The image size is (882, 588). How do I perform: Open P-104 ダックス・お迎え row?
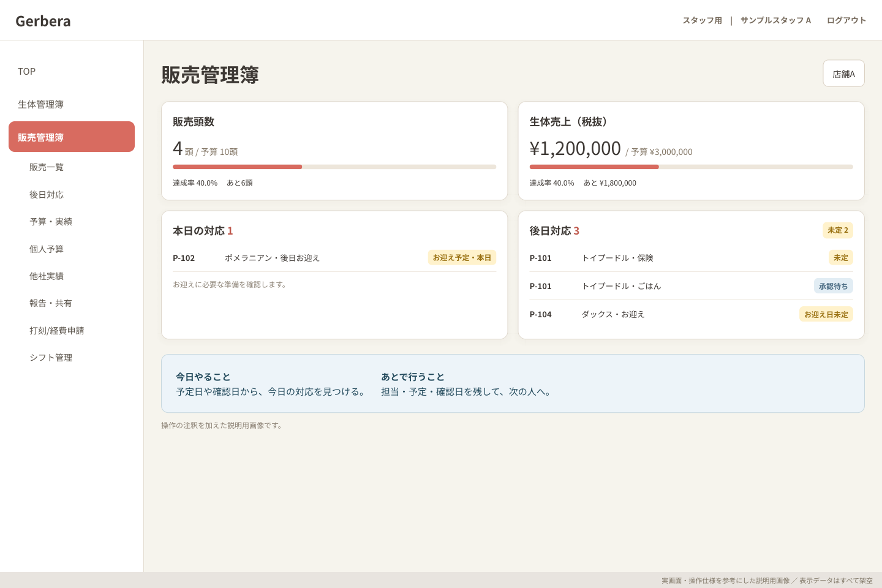(x=692, y=314)
